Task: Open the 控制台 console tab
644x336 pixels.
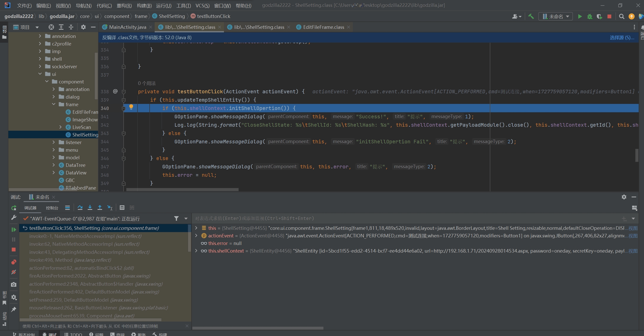Action: pyautogui.click(x=52, y=208)
